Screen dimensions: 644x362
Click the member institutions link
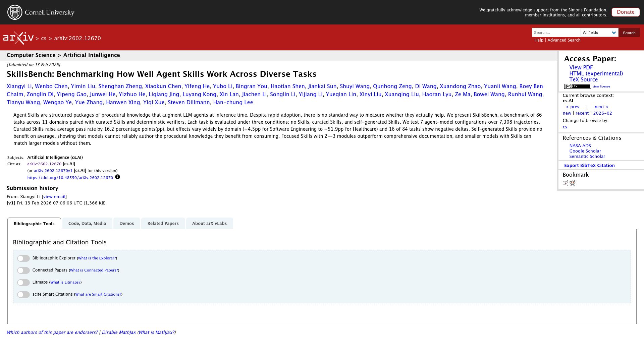pos(545,15)
